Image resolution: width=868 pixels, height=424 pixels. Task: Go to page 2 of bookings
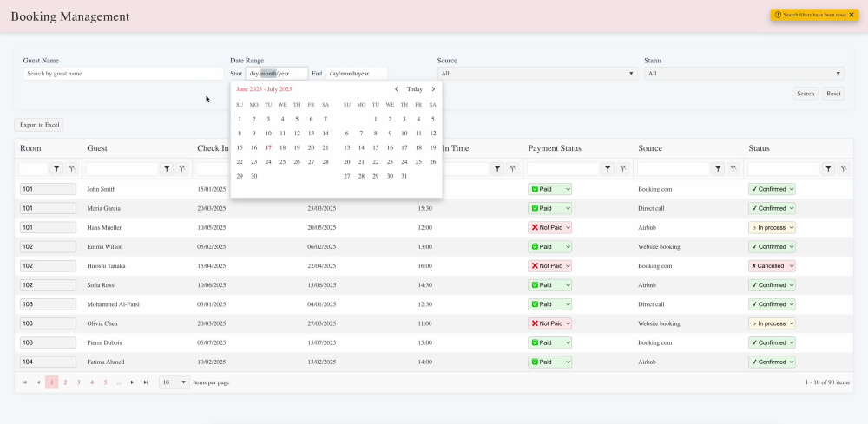tap(65, 382)
